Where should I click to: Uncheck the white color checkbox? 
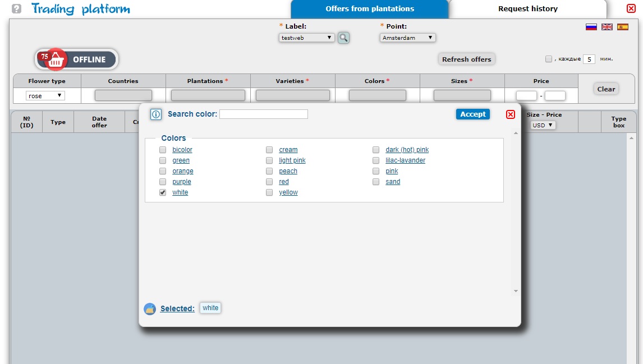[x=163, y=192]
